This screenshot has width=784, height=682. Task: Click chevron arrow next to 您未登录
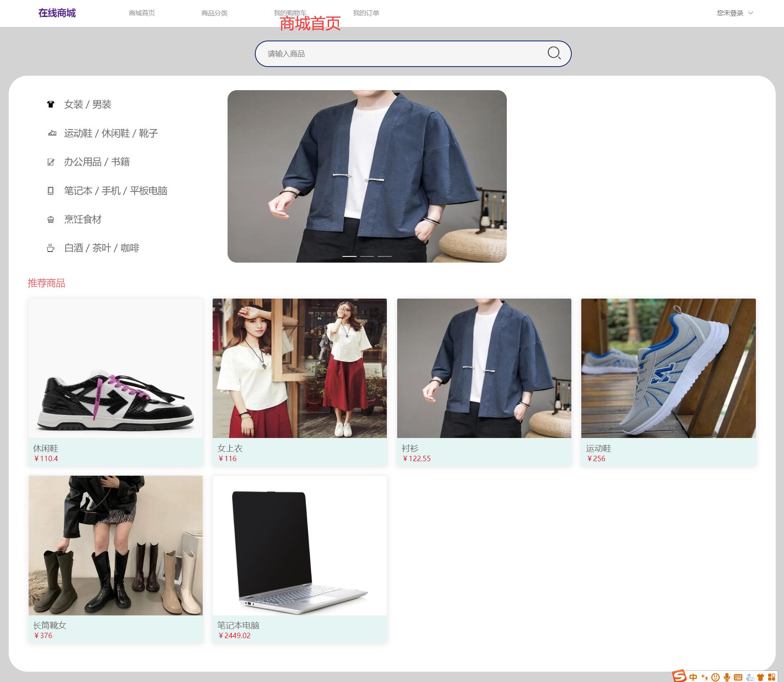[751, 13]
